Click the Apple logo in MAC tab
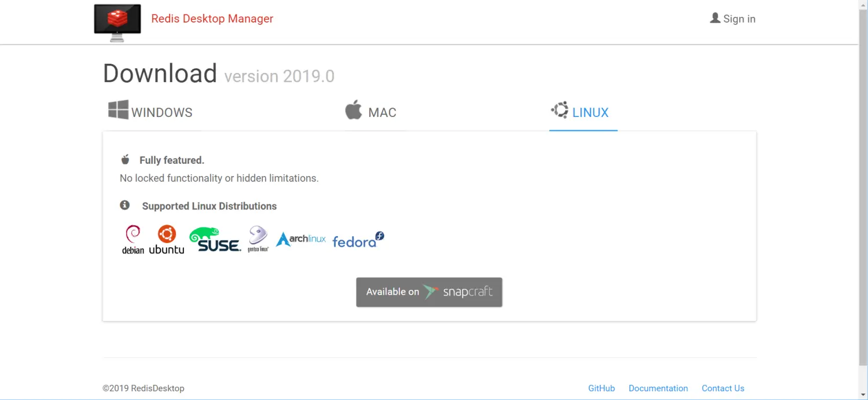Viewport: 868px width, 400px height. click(x=354, y=109)
